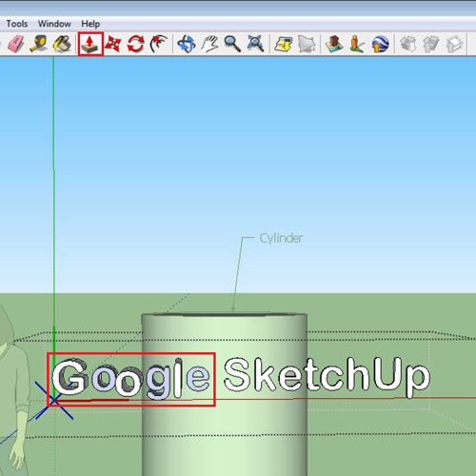
Task: Activate the Push/Pull tool
Action: click(x=90, y=44)
